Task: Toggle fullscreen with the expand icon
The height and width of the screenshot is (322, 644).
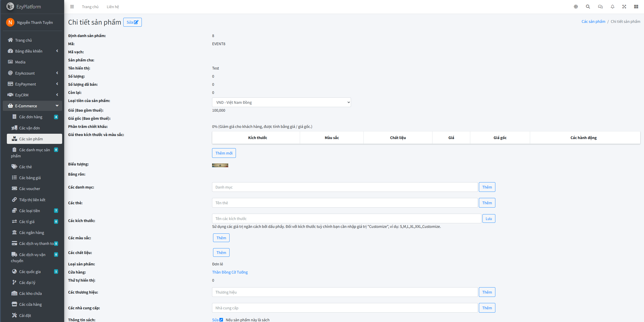Action: click(624, 7)
